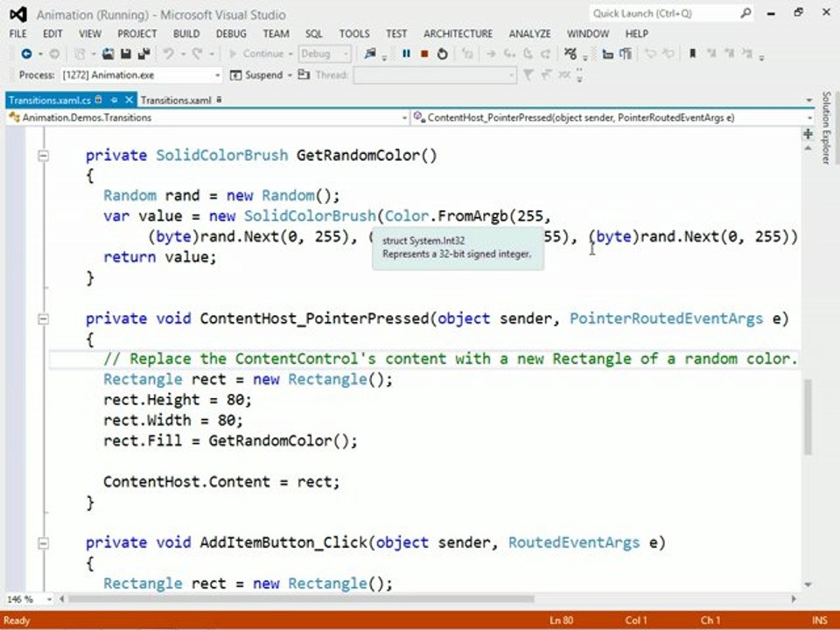Click the 'Ready' status text
Screen dimensions: 840x630
pos(17,620)
